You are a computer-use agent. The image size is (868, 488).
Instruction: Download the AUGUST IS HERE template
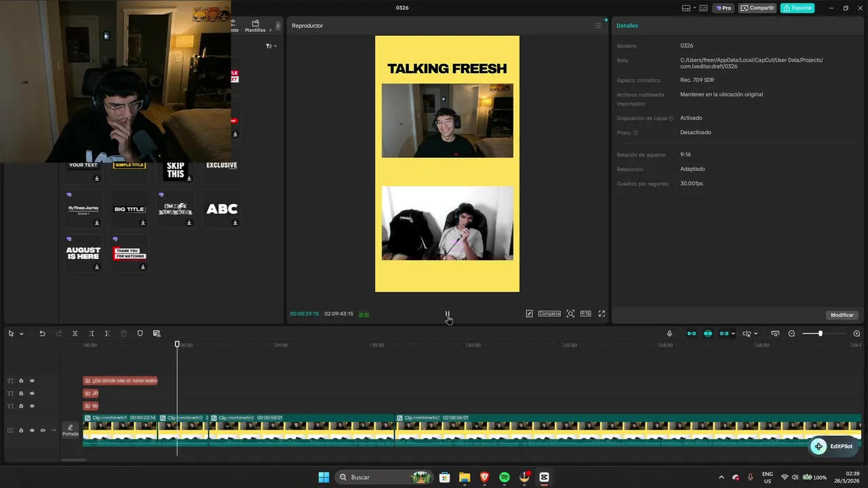[97, 267]
